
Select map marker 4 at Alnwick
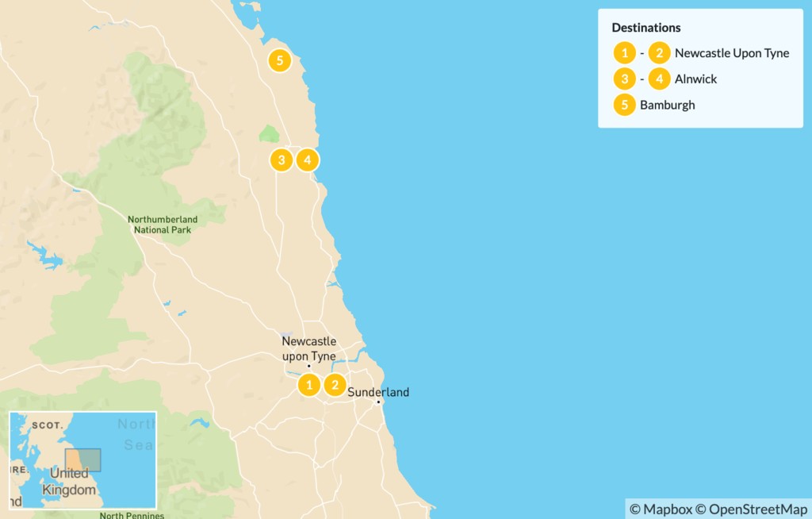[308, 160]
